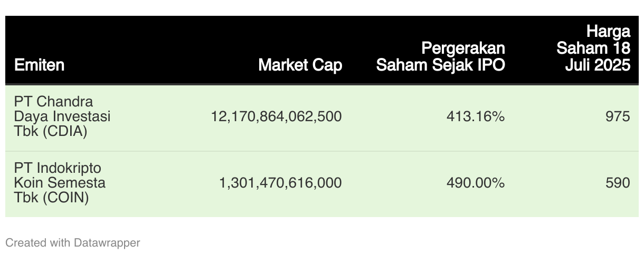Click market cap value 1,301,470,616,000
This screenshot has width=644, height=255.
pyautogui.click(x=280, y=183)
